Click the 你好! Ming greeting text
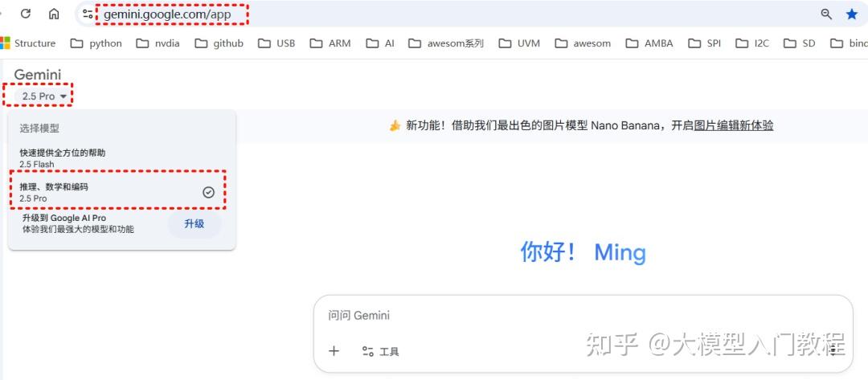This screenshot has height=380, width=868. coord(583,252)
